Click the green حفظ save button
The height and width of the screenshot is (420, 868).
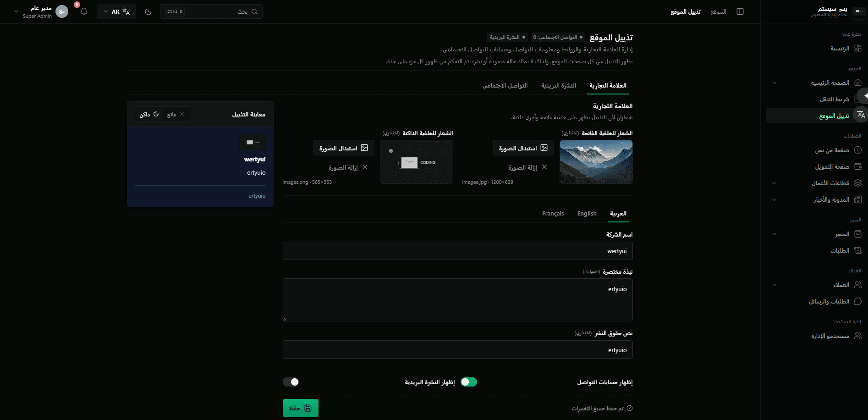(x=301, y=408)
